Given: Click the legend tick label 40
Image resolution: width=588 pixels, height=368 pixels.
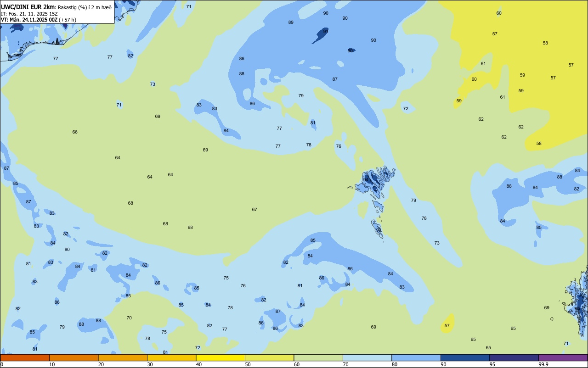Looking at the screenshot, I should 199,364.
